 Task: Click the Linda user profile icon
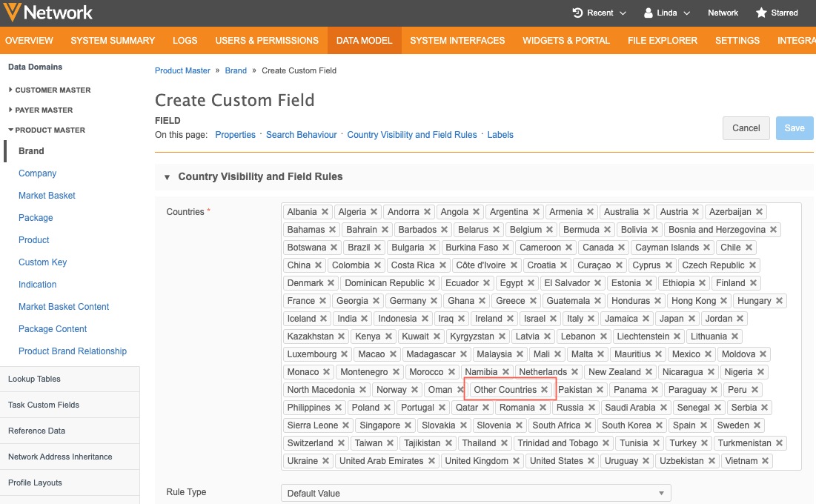point(649,13)
